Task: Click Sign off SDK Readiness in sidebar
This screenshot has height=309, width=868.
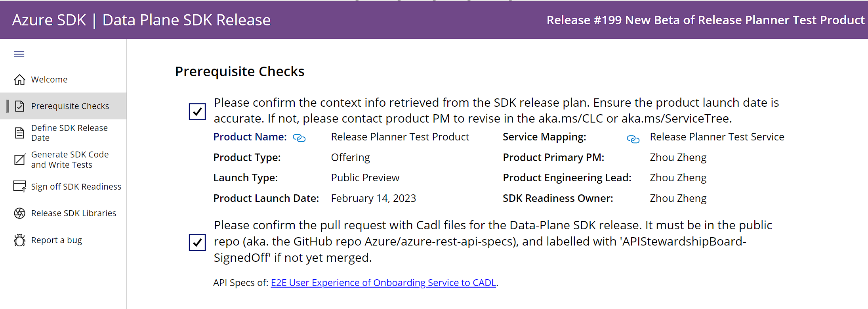Action: click(x=76, y=186)
